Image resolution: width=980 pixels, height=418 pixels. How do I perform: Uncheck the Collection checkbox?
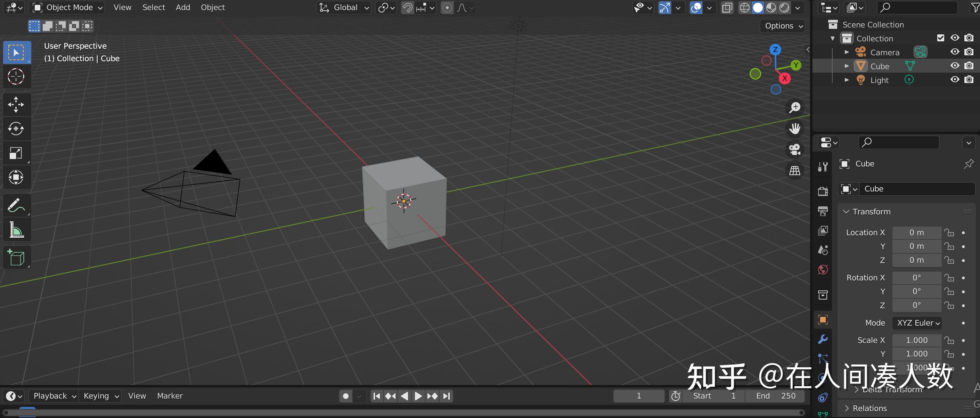[941, 38]
